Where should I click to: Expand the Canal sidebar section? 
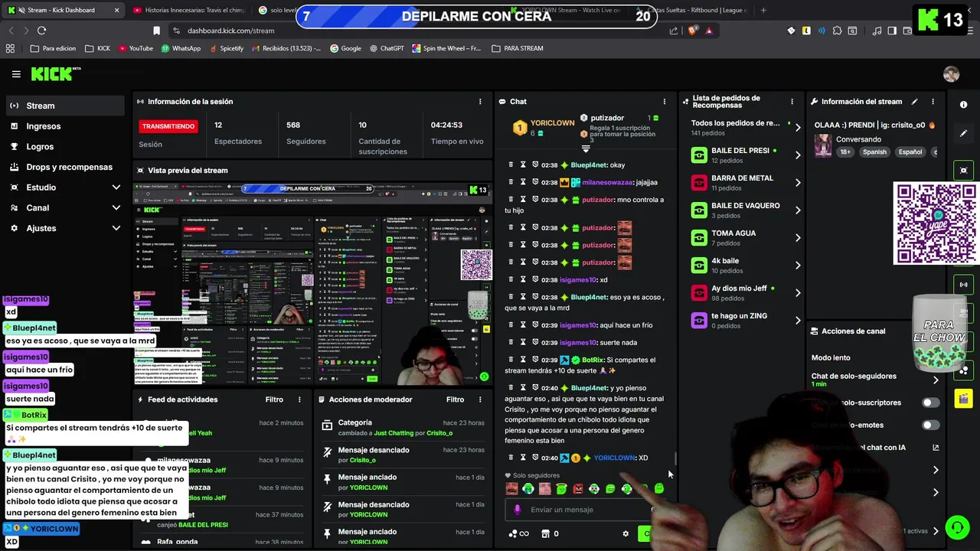click(116, 207)
